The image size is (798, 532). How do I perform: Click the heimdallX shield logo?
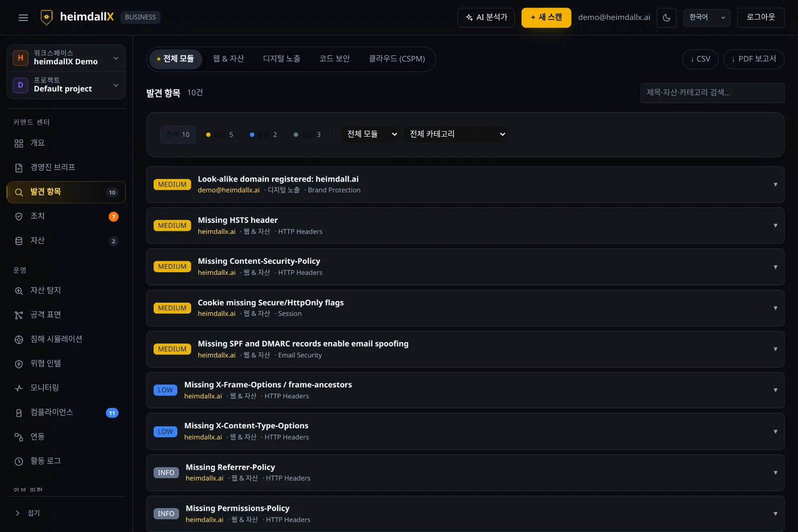pos(46,17)
